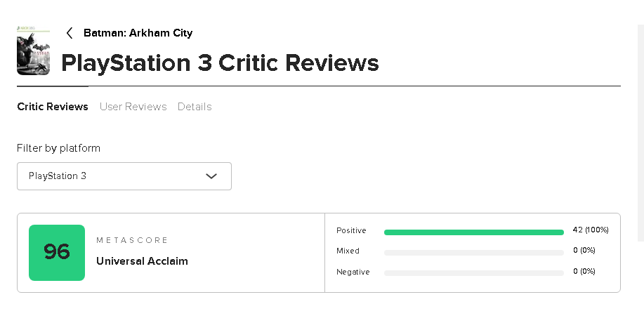Click the METASCORE label
Screen dimensions: 644x323
pyautogui.click(x=132, y=240)
